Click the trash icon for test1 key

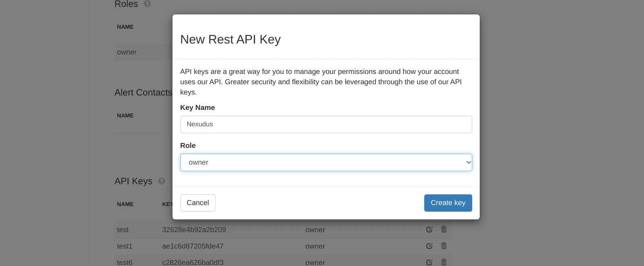point(444,245)
